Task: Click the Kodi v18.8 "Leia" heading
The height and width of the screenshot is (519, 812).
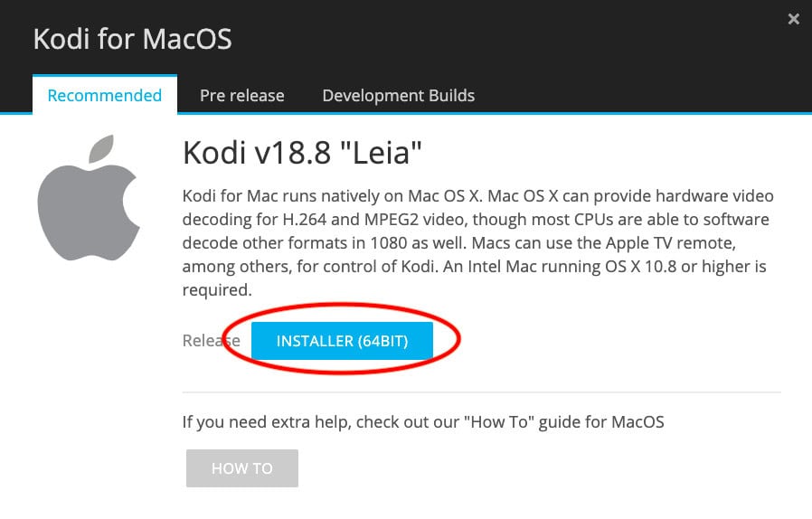Action: coord(302,153)
